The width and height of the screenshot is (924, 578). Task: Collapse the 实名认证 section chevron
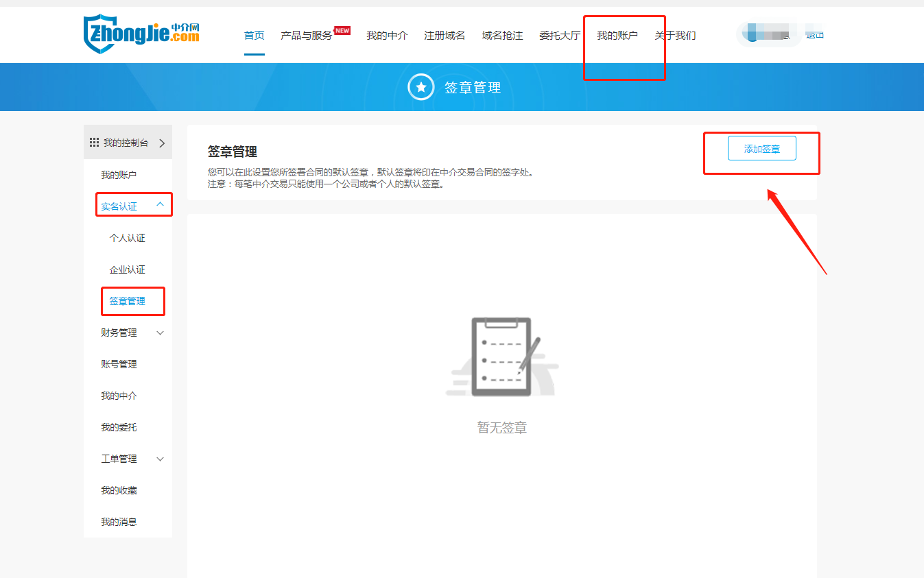160,204
